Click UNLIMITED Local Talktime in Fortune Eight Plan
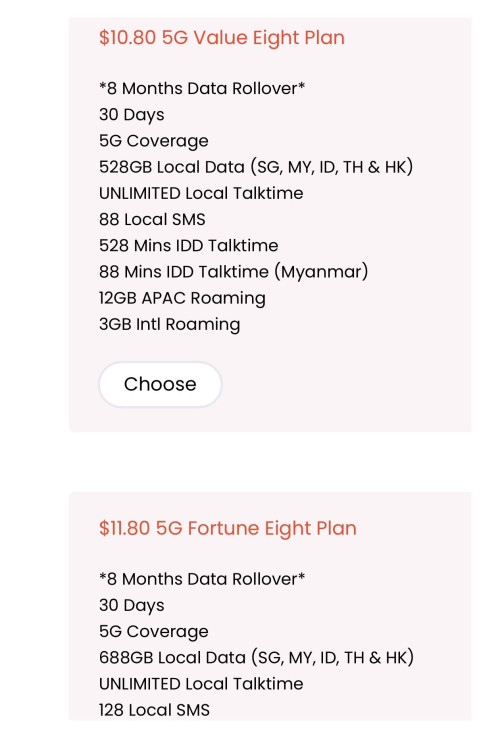The height and width of the screenshot is (753, 500). click(201, 684)
